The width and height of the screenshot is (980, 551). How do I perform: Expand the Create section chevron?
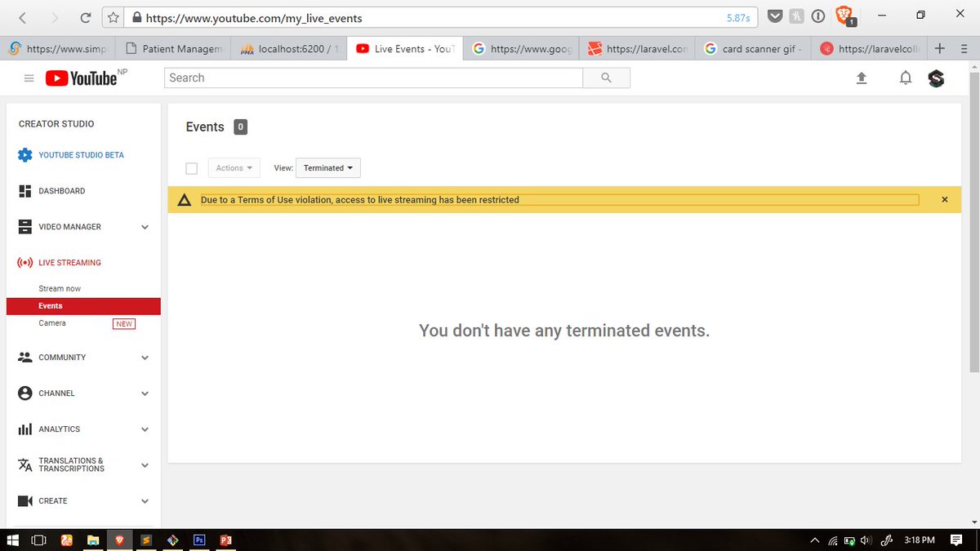(145, 501)
